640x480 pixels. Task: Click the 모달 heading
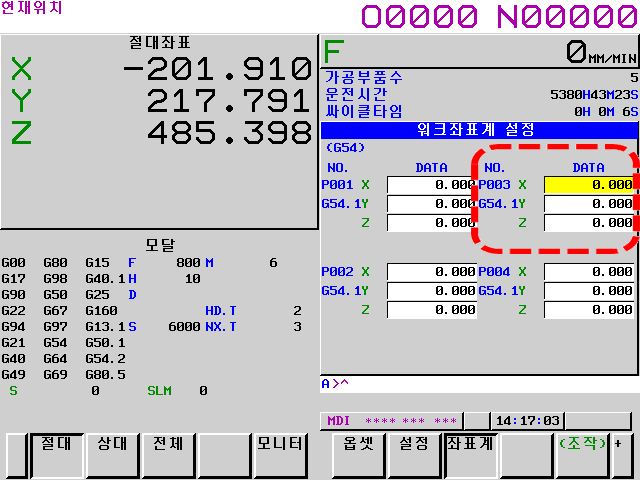[x=160, y=245]
